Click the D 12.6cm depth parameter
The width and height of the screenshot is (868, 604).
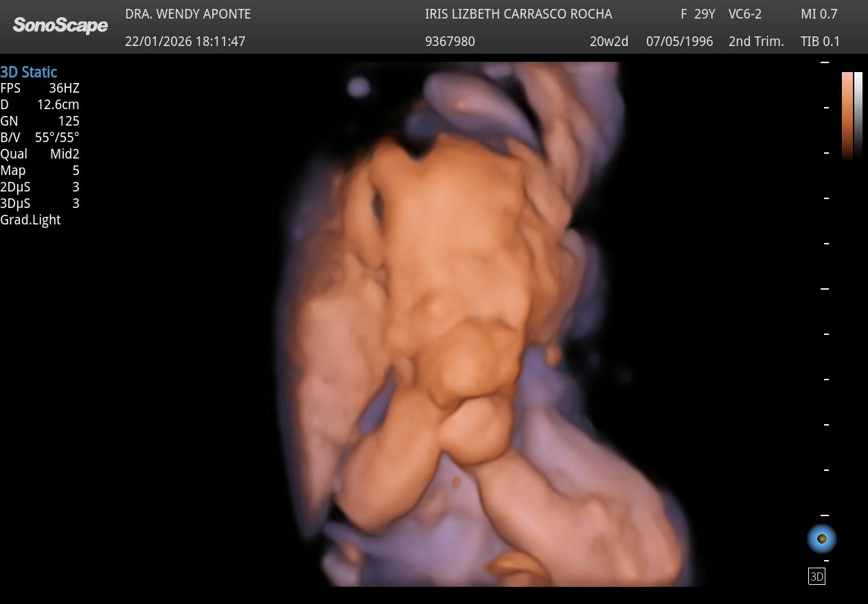[40, 104]
